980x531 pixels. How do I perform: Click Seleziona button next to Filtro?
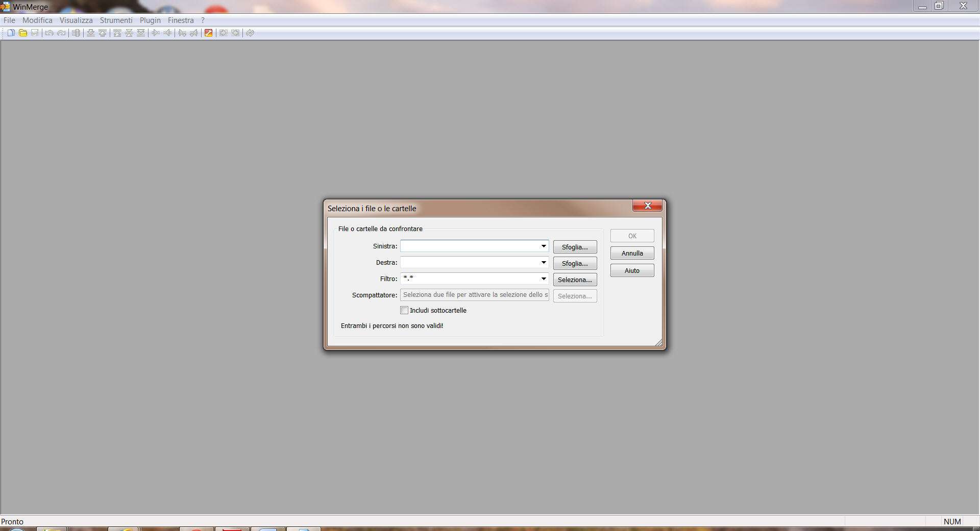tap(575, 280)
